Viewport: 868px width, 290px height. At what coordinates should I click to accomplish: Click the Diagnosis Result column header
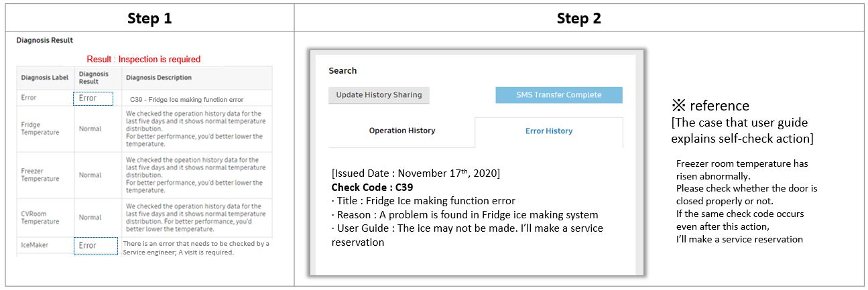pyautogui.click(x=93, y=78)
